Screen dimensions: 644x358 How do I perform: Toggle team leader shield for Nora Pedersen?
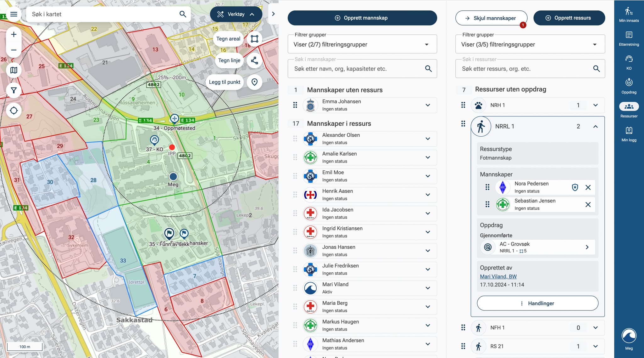pyautogui.click(x=575, y=188)
